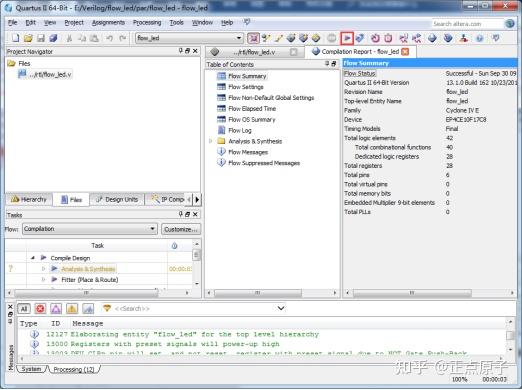
Task: Click the Customize... button in Tasks
Action: tap(181, 229)
